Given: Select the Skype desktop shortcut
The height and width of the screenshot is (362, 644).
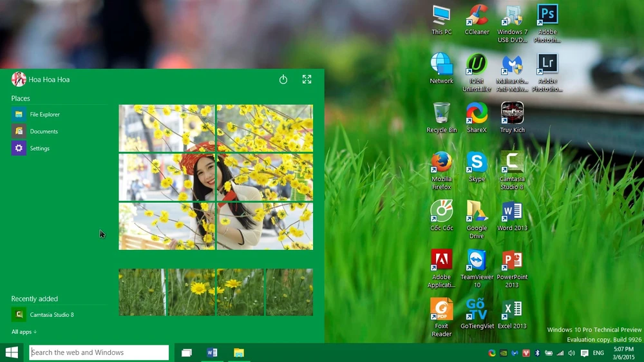Looking at the screenshot, I should [x=477, y=167].
